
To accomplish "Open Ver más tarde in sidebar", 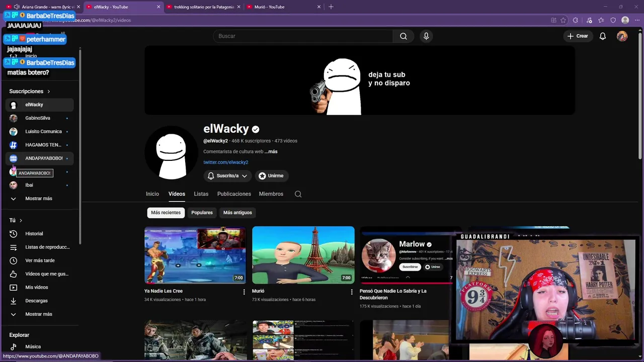I will 40,260.
